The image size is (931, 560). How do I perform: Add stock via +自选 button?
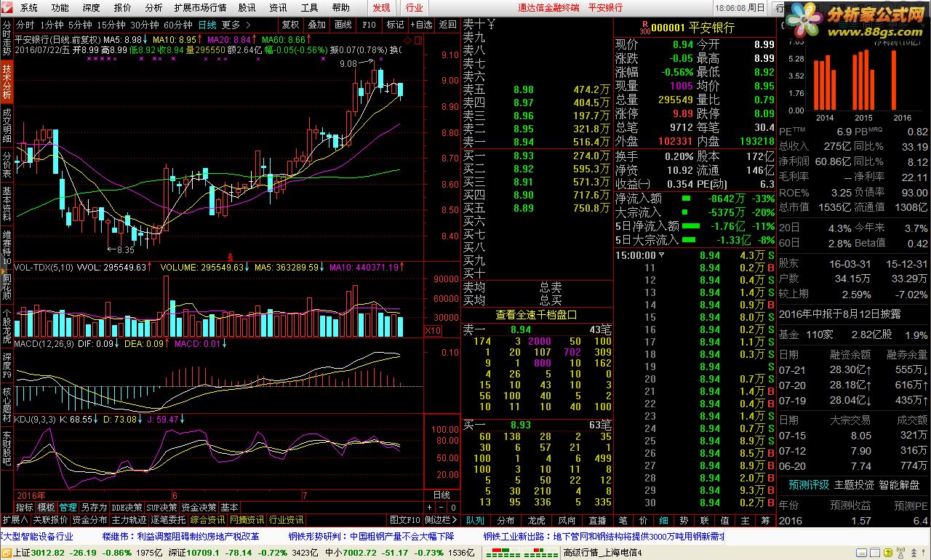click(420, 25)
